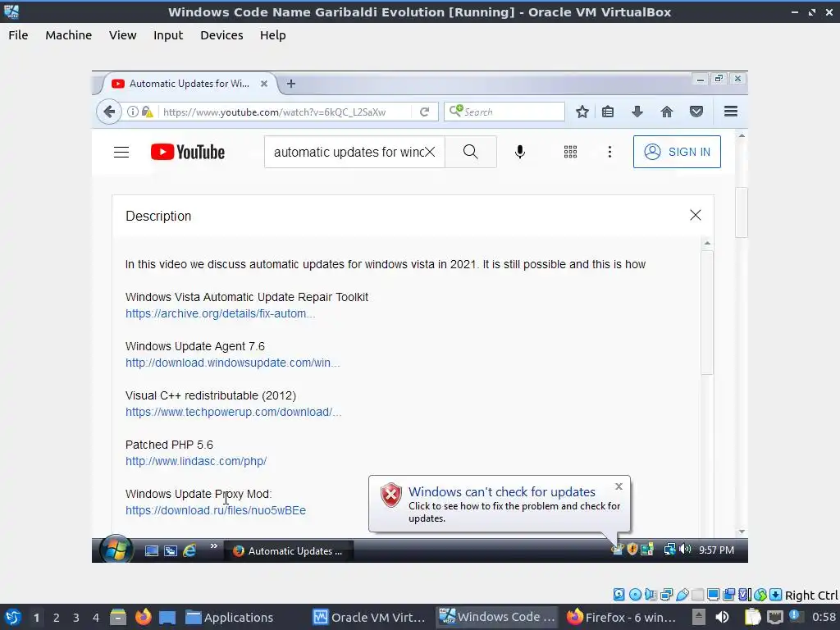Switch to workspace 2 on the host panel

click(57, 618)
